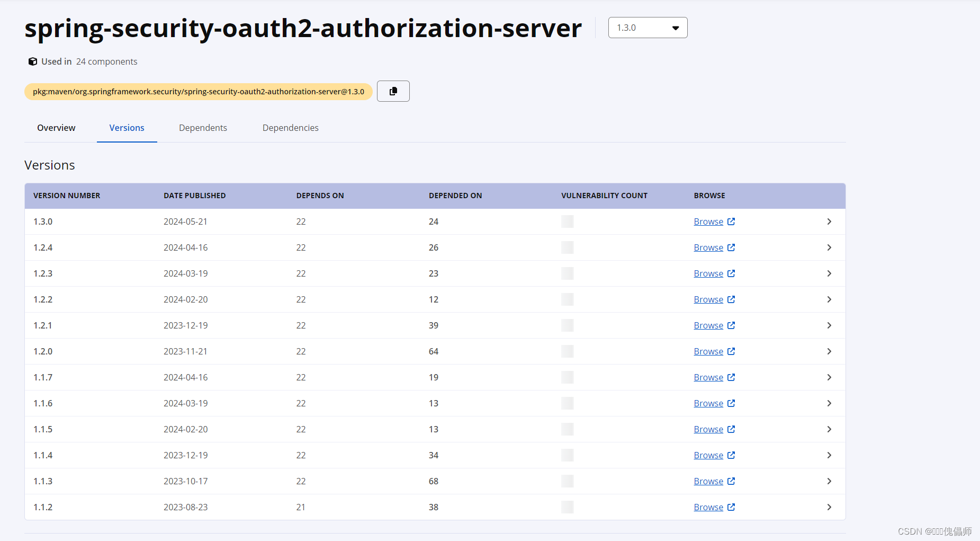The image size is (980, 541).
Task: Click the DEPENDS ON column header
Action: [320, 196]
